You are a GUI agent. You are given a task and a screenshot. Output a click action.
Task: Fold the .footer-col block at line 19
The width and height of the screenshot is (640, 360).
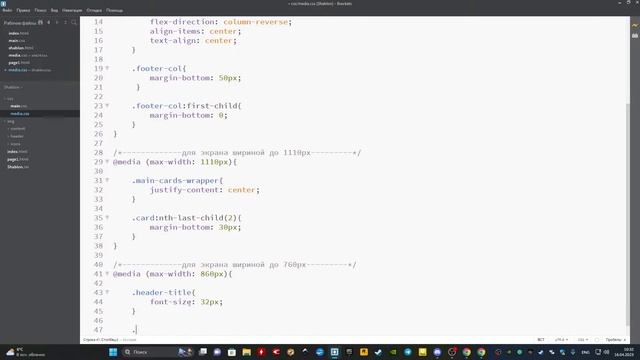tap(107, 68)
